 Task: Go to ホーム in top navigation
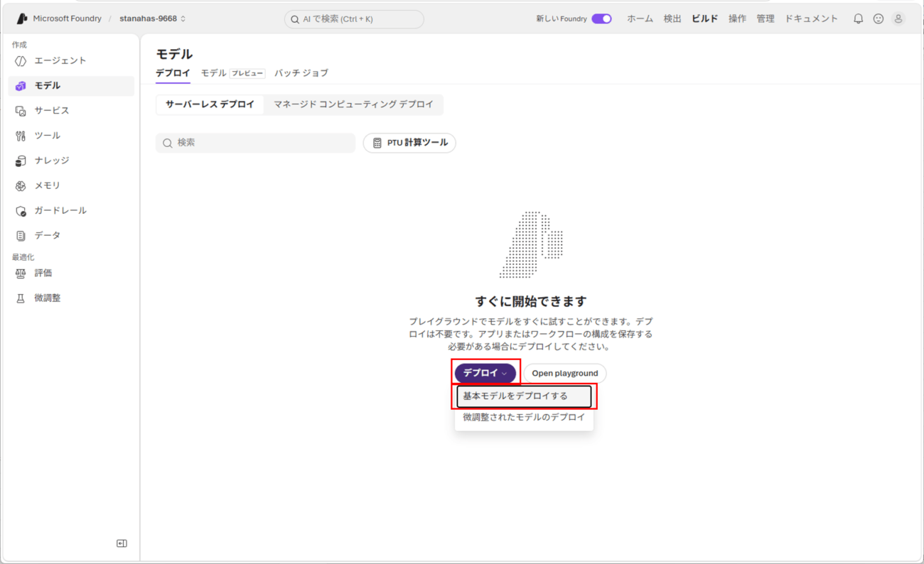pos(640,19)
